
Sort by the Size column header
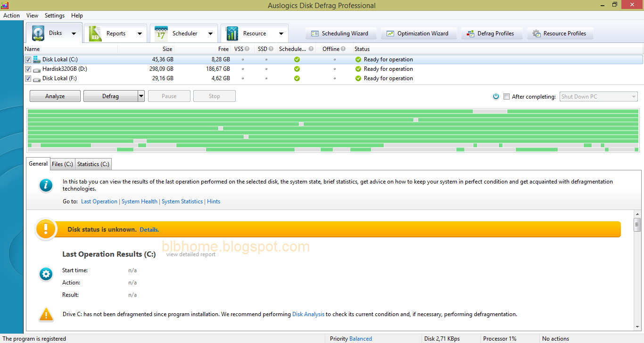pos(146,49)
